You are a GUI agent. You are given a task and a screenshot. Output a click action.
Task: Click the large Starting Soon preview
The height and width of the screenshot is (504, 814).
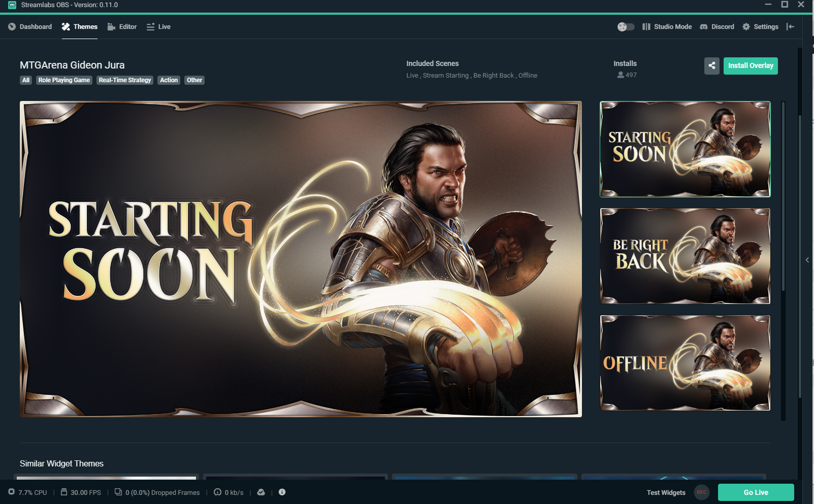[301, 259]
